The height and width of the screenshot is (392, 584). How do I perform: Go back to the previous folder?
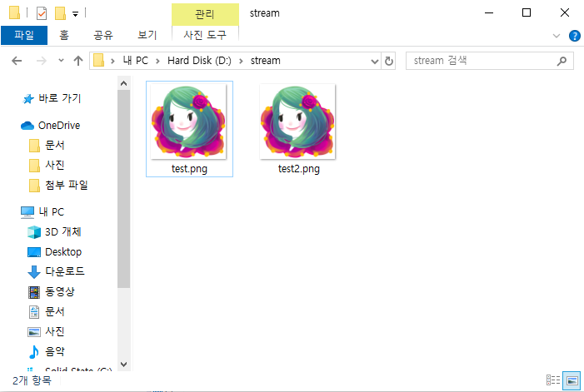pos(17,61)
